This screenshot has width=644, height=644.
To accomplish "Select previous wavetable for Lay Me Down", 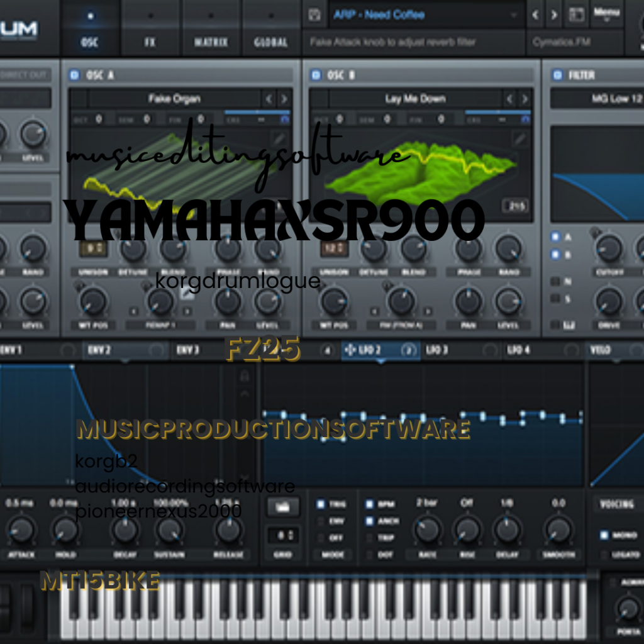I will [509, 99].
